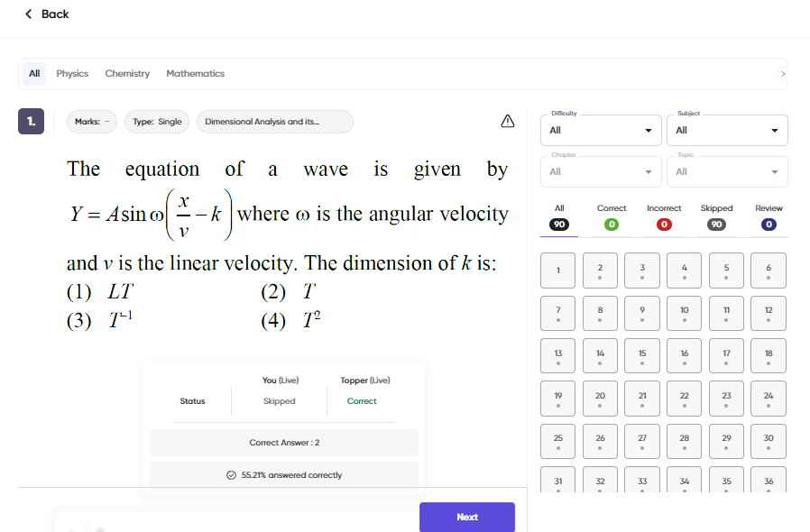This screenshot has width=810, height=532.
Task: Go to question 30 in the grid
Action: pyautogui.click(x=769, y=442)
